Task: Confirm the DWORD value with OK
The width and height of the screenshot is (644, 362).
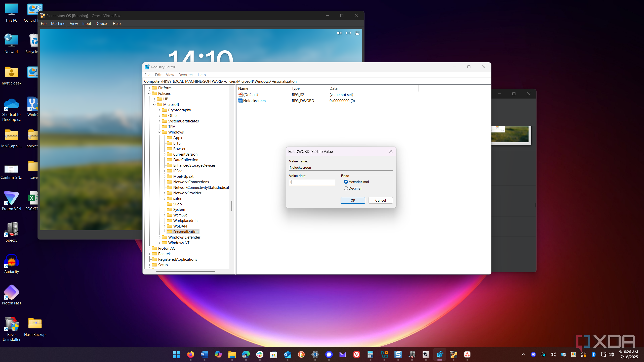Action: tap(353, 200)
